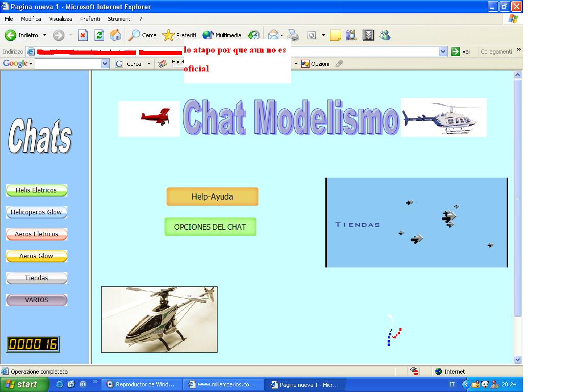The height and width of the screenshot is (392, 570).
Task: Open the Multimedia toolbar button
Action: 222,35
